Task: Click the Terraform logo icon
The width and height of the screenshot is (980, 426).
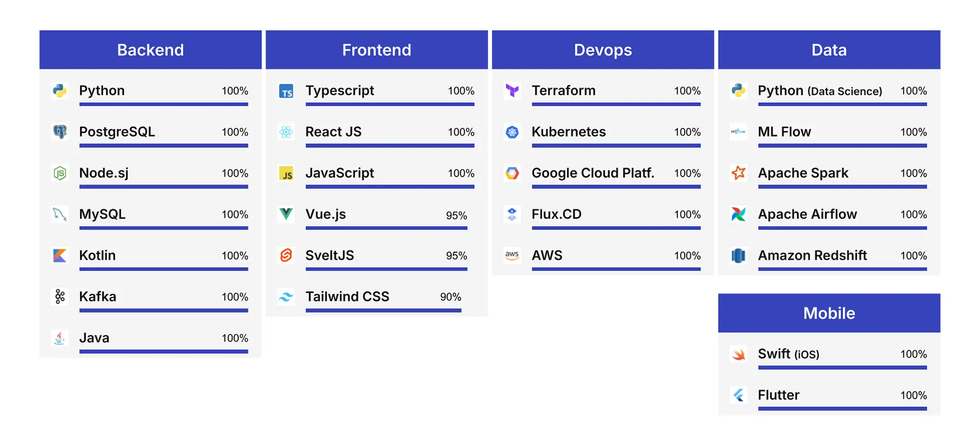Action: pos(512,91)
